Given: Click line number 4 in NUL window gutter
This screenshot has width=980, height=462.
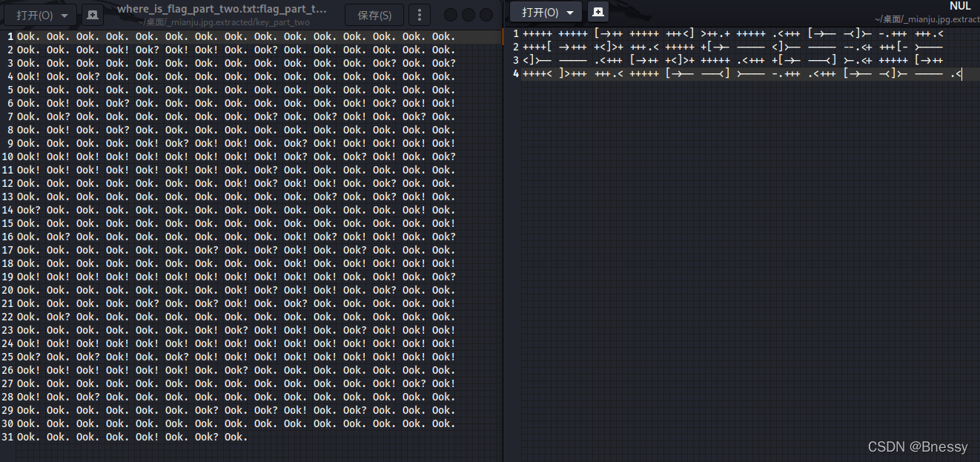Looking at the screenshot, I should pyautogui.click(x=516, y=73).
